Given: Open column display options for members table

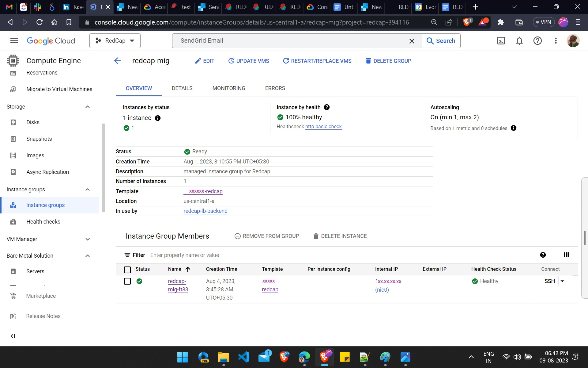Looking at the screenshot, I should [x=566, y=255].
